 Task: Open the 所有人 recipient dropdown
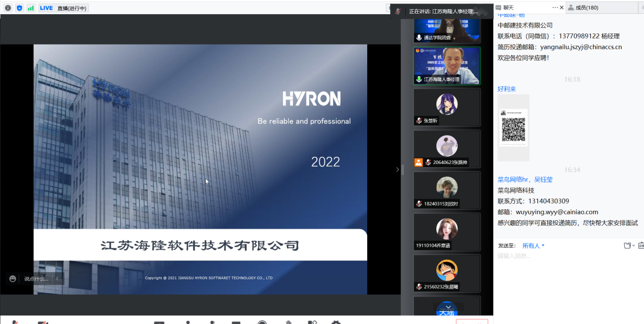tap(533, 246)
